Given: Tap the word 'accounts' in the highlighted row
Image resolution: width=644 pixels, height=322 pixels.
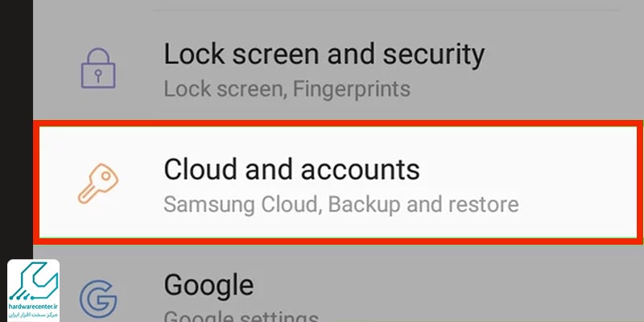Looking at the screenshot, I should [x=361, y=170].
